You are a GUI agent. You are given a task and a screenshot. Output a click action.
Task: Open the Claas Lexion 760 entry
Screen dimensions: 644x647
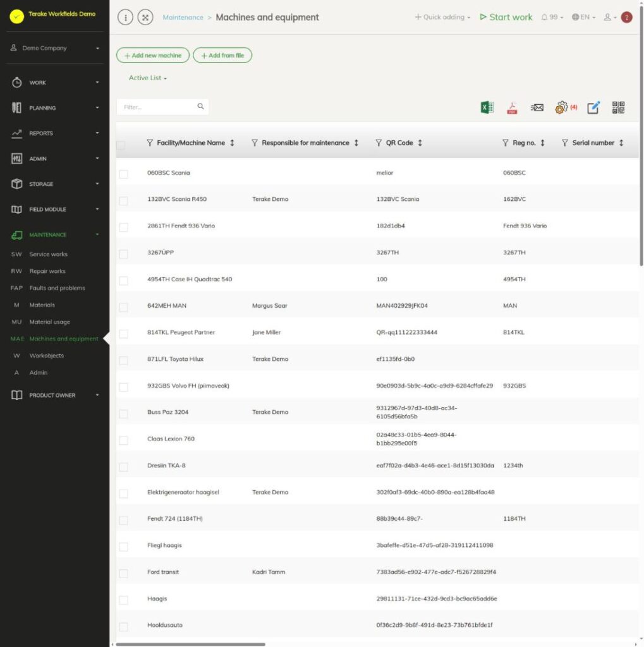coord(171,438)
